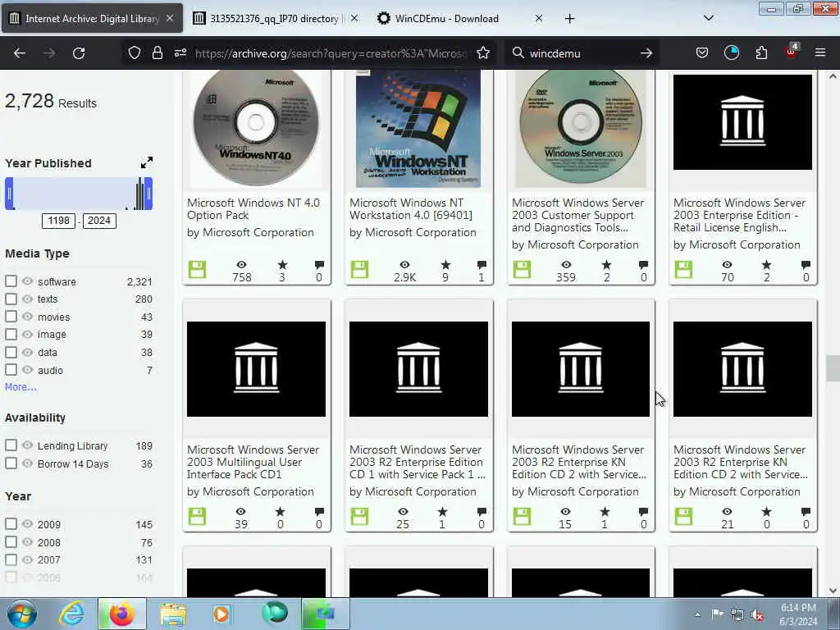
Task: Check the software media type checkbox
Action: coord(11,281)
